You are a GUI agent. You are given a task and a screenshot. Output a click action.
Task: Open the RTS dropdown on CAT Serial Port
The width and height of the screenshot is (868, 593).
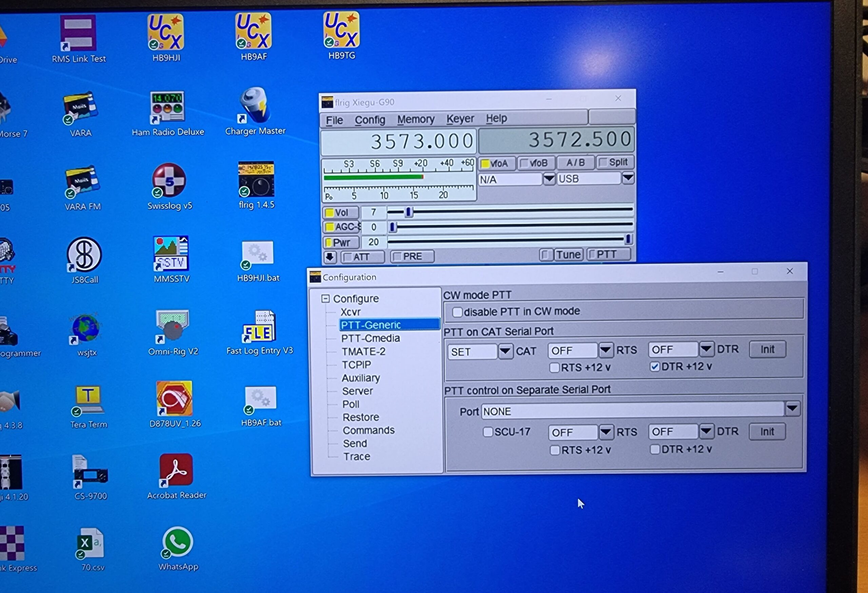point(606,350)
